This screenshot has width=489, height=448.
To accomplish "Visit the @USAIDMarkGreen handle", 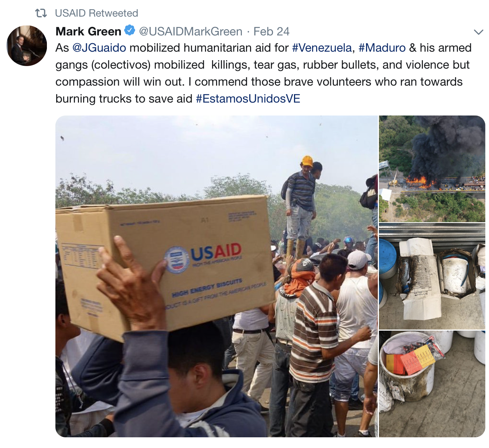I will tap(191, 31).
